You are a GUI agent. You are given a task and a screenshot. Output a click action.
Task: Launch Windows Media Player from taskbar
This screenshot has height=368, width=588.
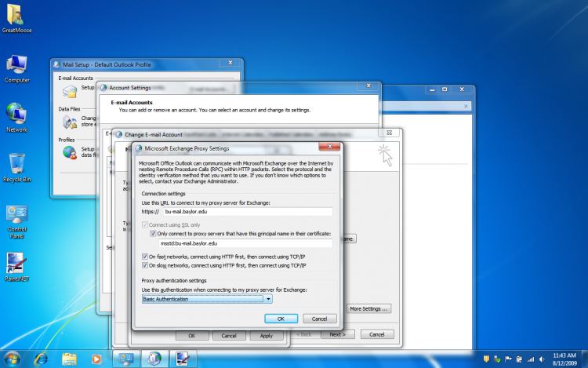click(x=96, y=359)
